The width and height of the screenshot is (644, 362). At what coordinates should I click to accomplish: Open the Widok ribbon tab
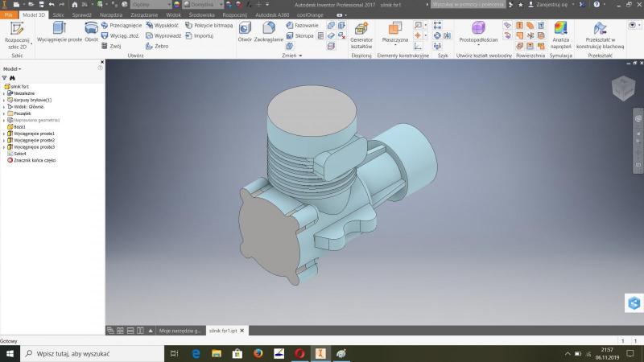click(x=175, y=15)
